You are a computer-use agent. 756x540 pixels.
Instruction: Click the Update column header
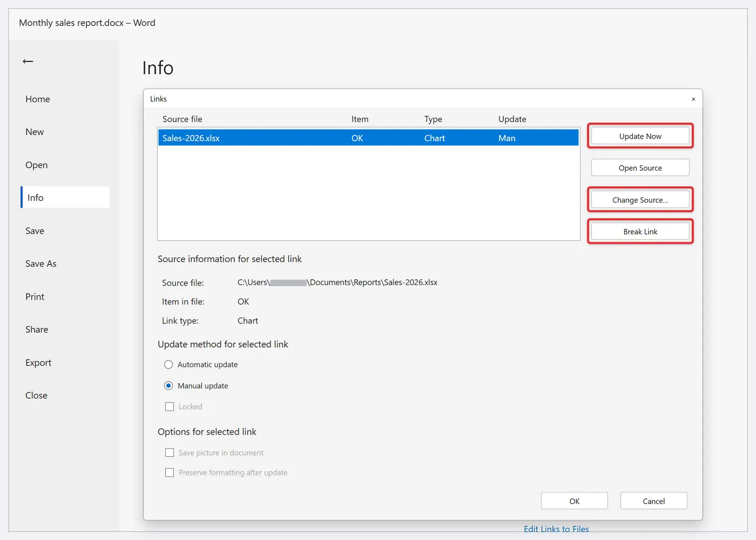click(512, 119)
